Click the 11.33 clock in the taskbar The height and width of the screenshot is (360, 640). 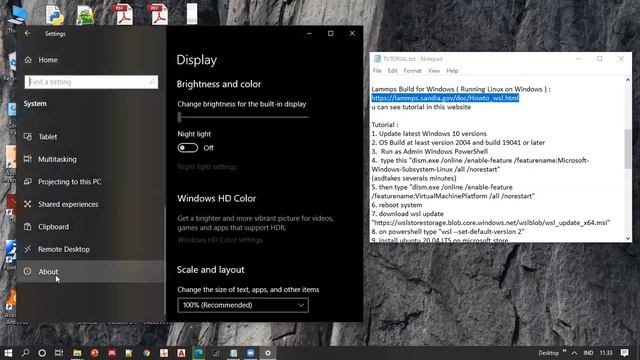(606, 353)
